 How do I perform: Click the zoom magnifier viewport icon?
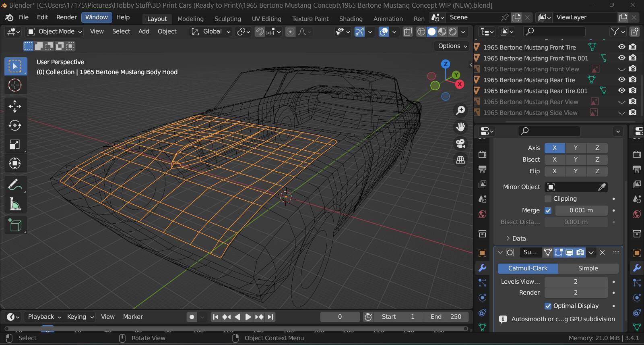point(460,110)
